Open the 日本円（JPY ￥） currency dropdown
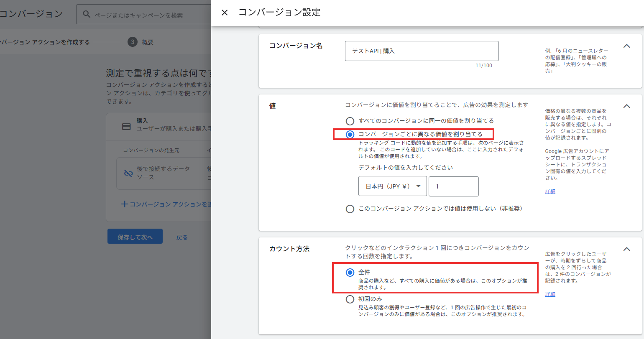The image size is (644, 339). (392, 186)
